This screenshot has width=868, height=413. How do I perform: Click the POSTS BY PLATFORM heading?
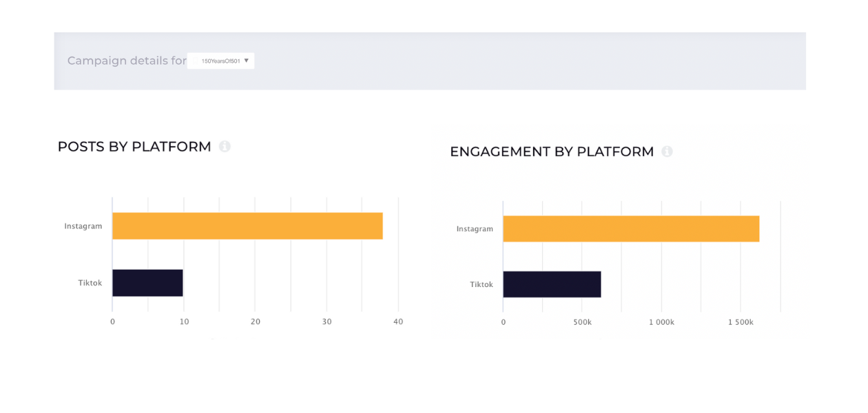click(x=134, y=147)
